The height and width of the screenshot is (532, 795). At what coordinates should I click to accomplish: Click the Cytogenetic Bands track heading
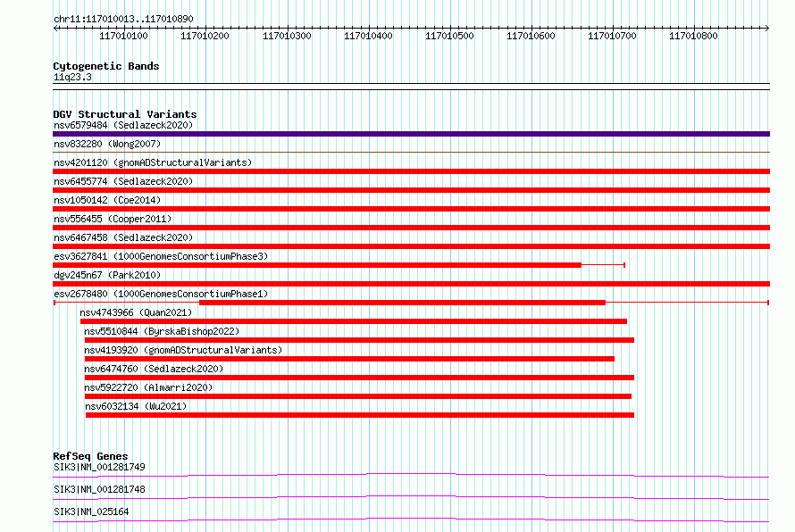click(x=106, y=66)
